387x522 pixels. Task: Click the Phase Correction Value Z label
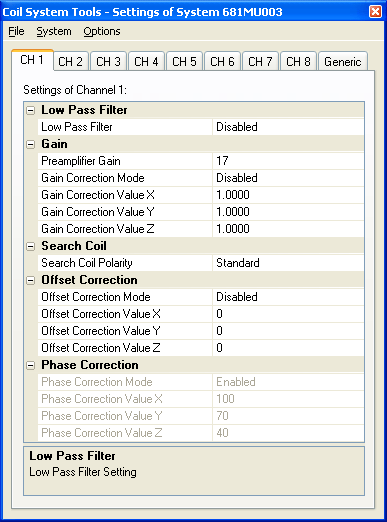coord(102,433)
